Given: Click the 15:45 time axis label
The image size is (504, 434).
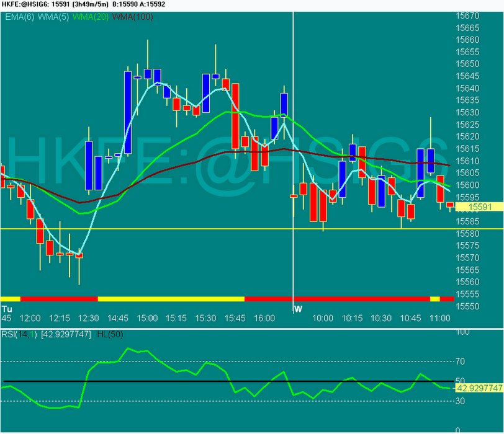Looking at the screenshot, I should pos(235,319).
